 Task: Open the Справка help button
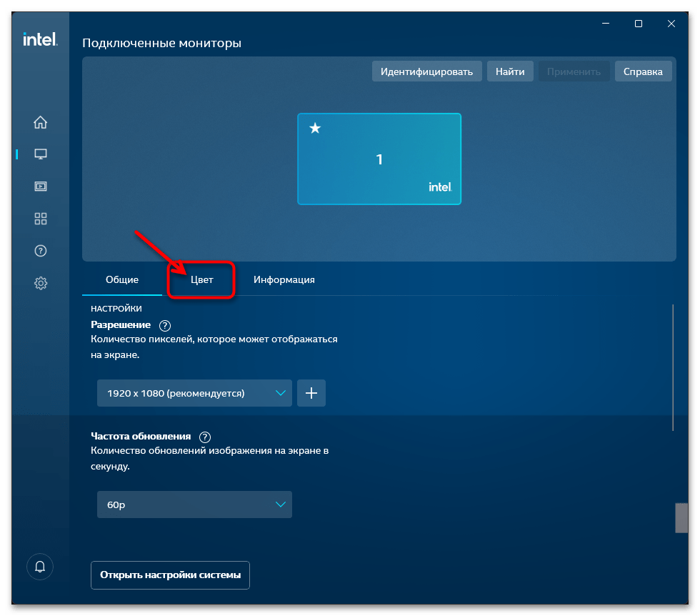[643, 71]
